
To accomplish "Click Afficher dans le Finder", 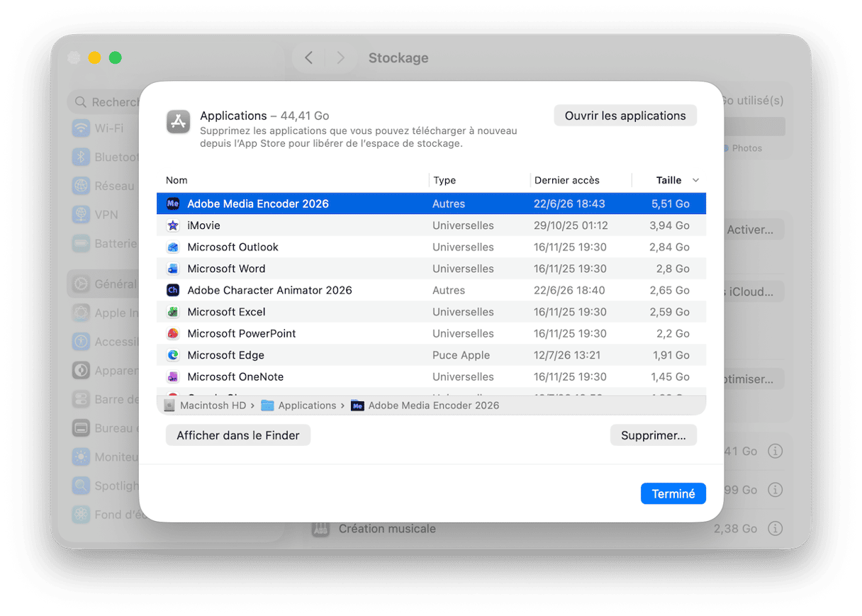I will (238, 435).
